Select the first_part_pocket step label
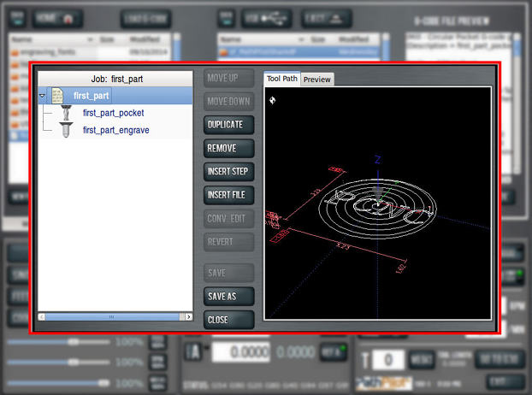 tap(113, 113)
